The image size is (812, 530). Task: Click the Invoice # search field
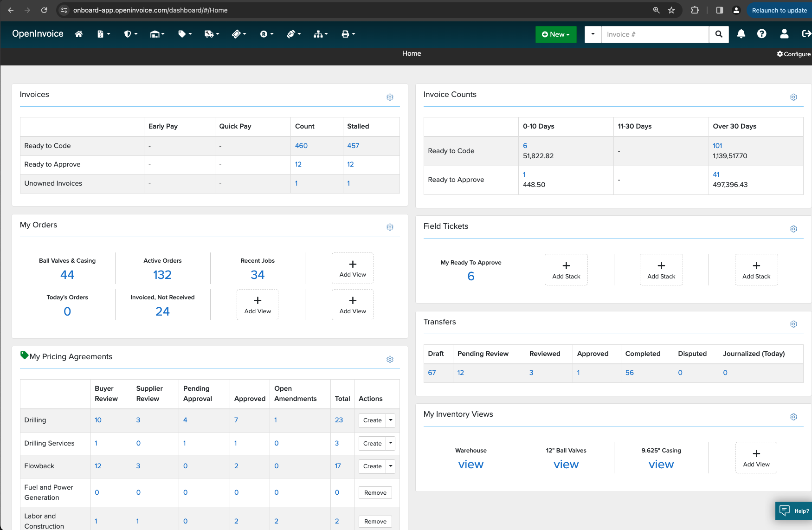click(x=655, y=34)
